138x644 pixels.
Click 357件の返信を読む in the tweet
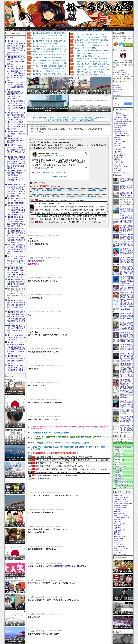(x=60, y=176)
